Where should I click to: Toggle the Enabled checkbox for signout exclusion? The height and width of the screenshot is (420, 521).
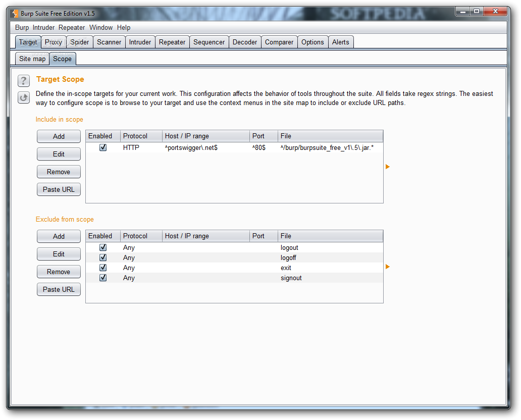coord(103,278)
